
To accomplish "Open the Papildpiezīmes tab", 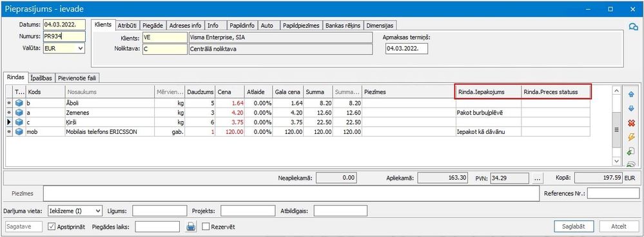I will pos(301,25).
